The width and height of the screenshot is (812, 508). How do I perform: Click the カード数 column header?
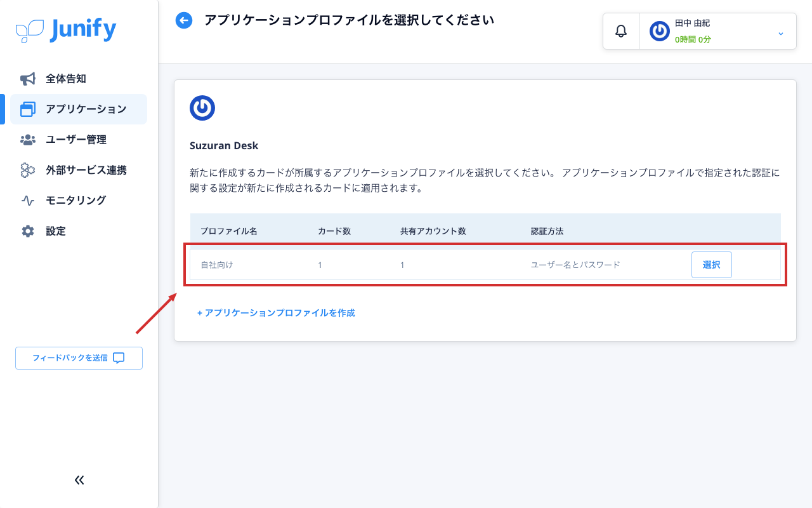pos(334,231)
